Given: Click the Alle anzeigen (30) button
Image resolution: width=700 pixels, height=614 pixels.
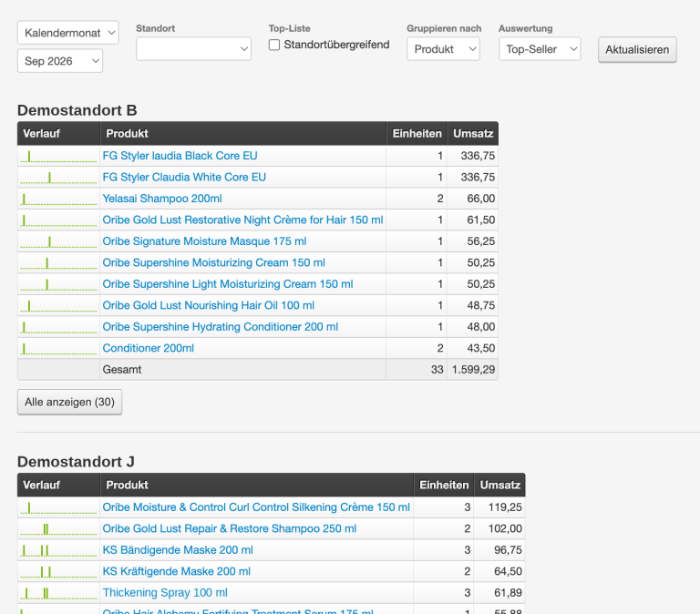Looking at the screenshot, I should [69, 402].
